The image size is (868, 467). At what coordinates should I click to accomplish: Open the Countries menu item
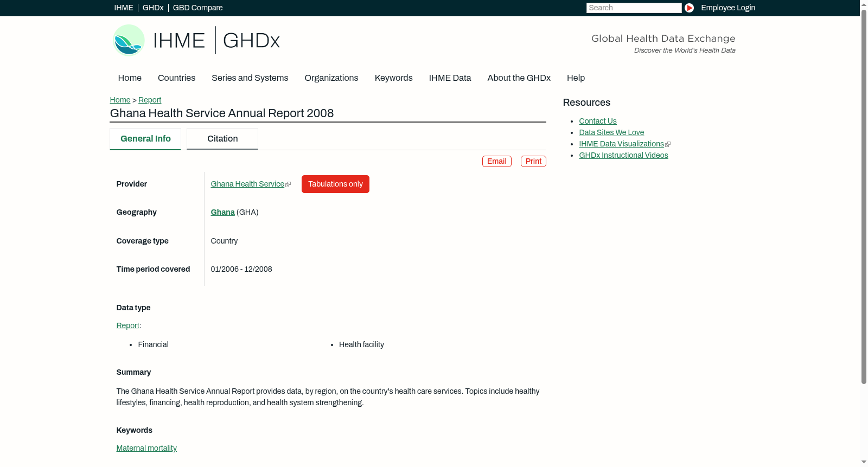(x=176, y=78)
